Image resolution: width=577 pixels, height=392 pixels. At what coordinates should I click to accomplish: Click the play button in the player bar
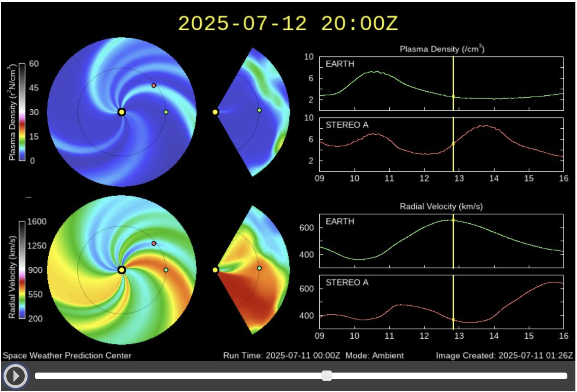click(x=15, y=376)
